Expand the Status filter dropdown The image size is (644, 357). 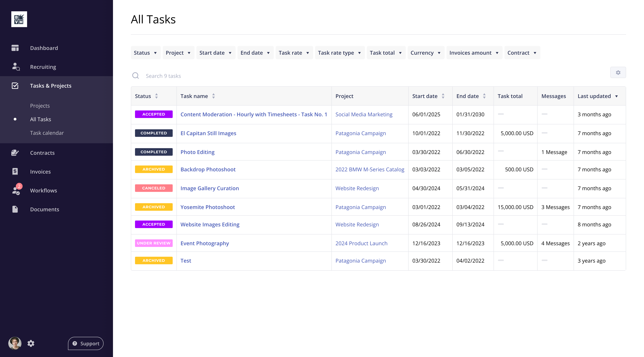pyautogui.click(x=146, y=53)
